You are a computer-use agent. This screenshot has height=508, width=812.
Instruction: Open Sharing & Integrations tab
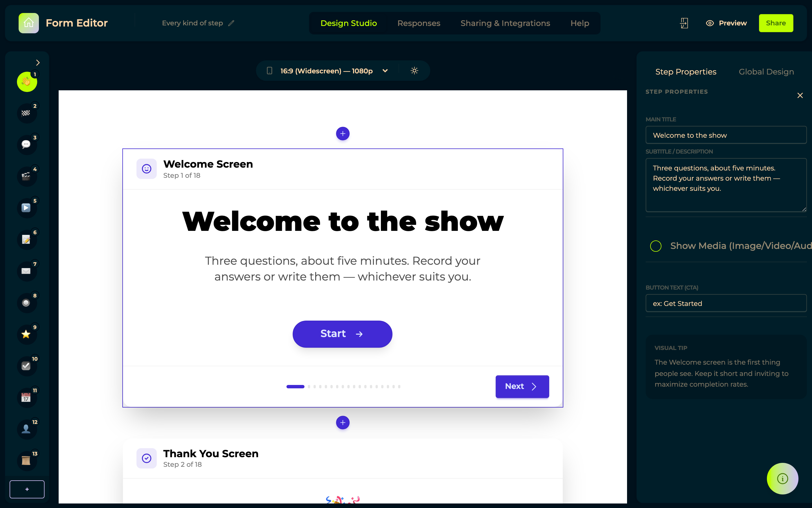(x=505, y=23)
